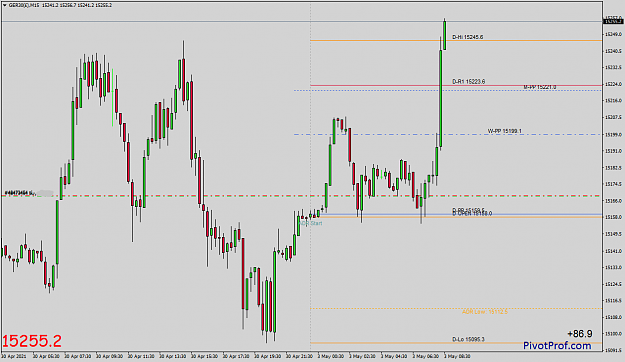Click the 30 Apr 21:30 time axis label
625x362 pixels.
tap(300, 356)
